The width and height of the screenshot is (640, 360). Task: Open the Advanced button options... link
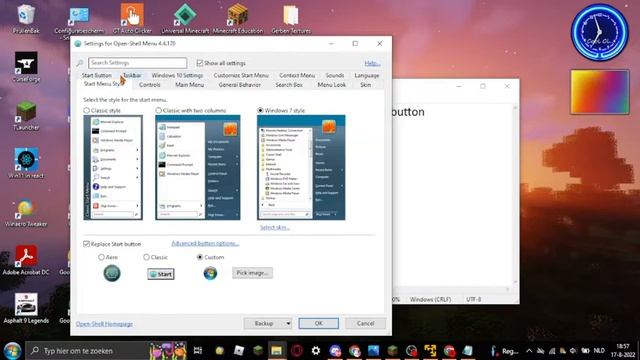(x=205, y=244)
